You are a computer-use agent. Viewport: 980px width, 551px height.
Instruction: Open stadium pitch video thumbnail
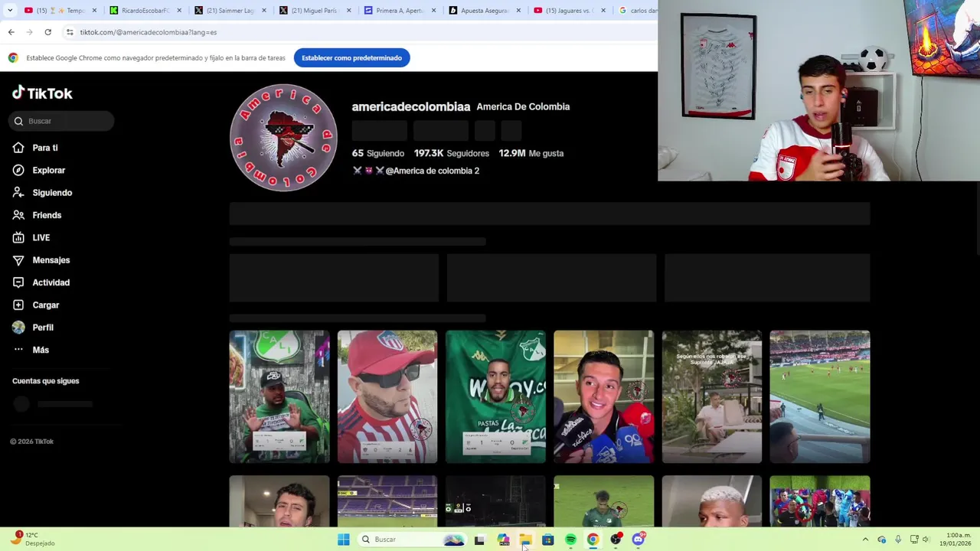(x=819, y=396)
